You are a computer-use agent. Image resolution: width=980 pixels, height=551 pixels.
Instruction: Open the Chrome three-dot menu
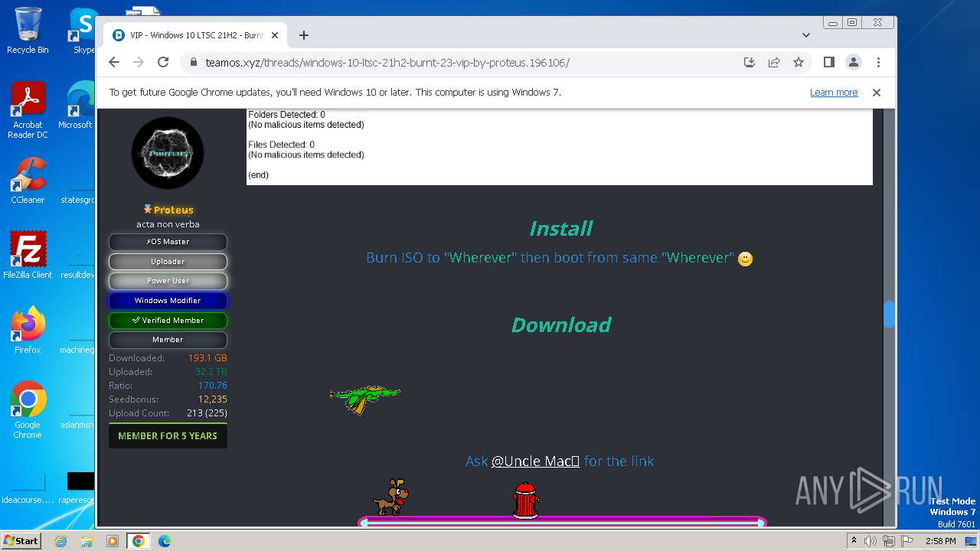pyautogui.click(x=878, y=62)
